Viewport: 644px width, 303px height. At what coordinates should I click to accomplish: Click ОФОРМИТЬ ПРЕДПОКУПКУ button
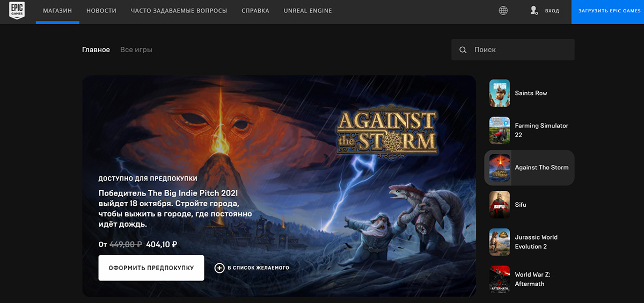151,268
